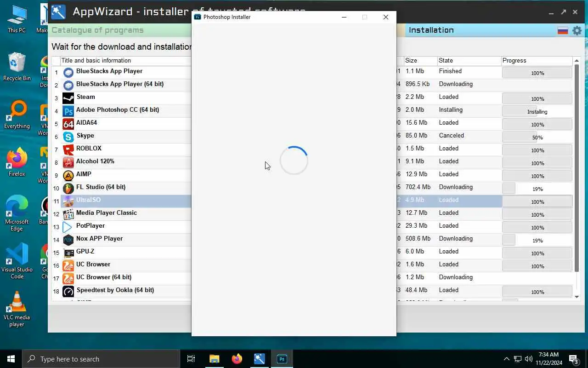Click the Canceled state of Skype
Screen dimensions: 588x368
tap(452, 136)
